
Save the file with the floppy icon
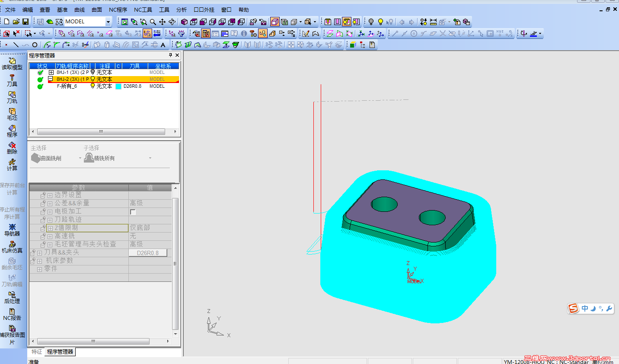click(26, 22)
